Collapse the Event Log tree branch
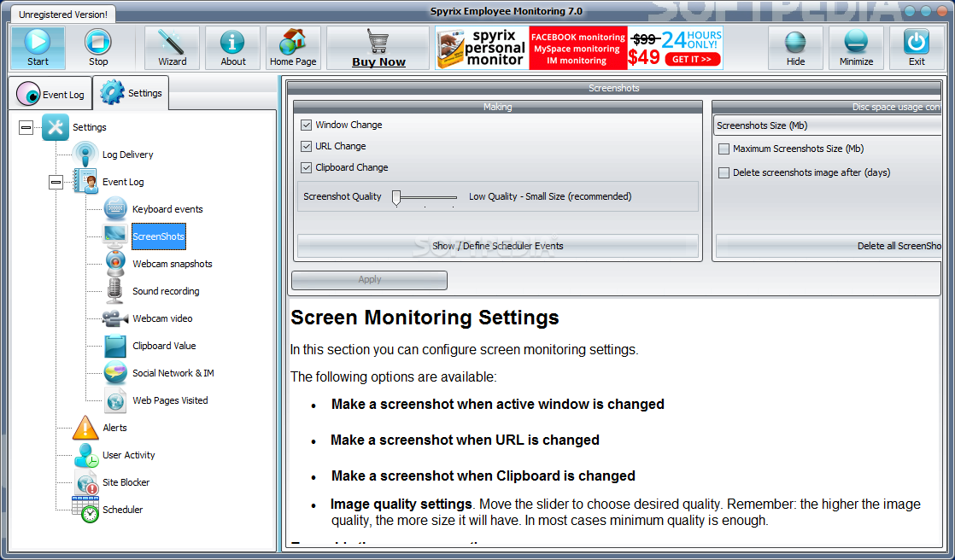955x560 pixels. pos(56,181)
